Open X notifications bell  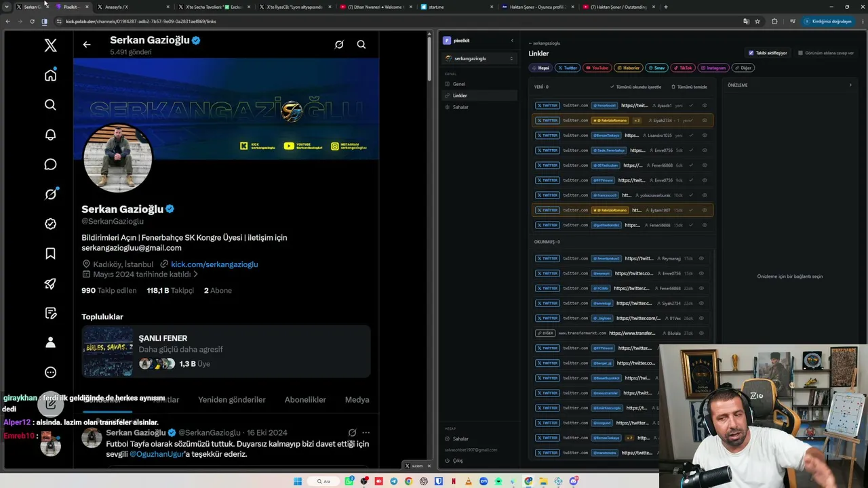(x=50, y=135)
